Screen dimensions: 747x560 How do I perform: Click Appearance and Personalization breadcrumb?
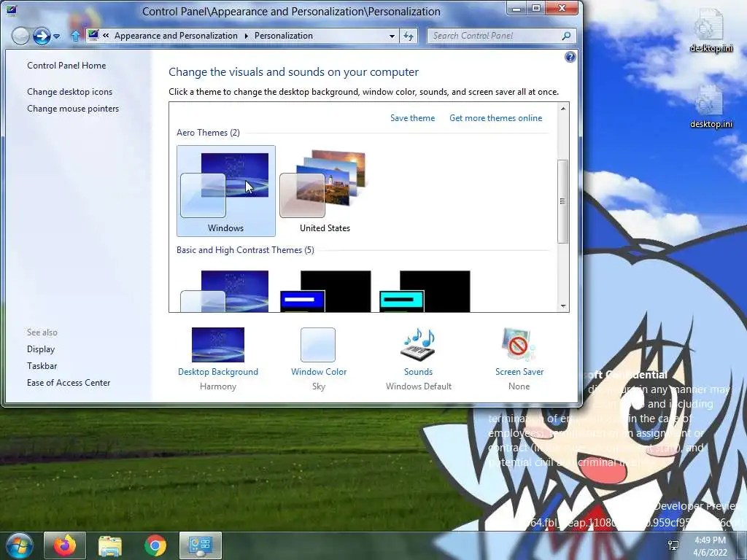click(x=176, y=36)
